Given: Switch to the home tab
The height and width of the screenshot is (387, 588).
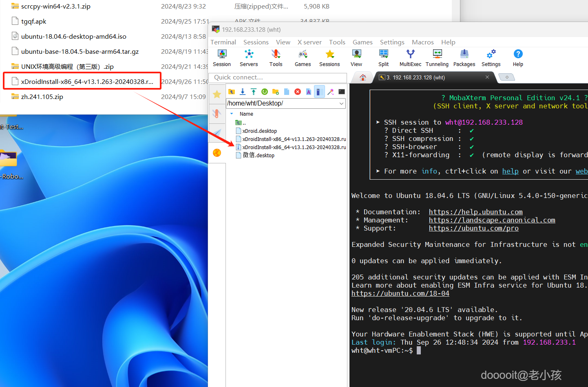Looking at the screenshot, I should point(363,77).
